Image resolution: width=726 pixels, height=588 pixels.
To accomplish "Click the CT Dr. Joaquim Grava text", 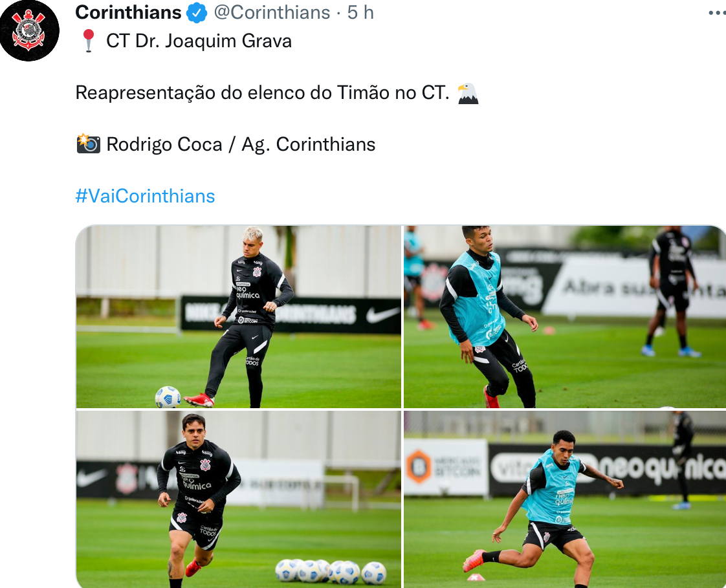I will pyautogui.click(x=199, y=41).
